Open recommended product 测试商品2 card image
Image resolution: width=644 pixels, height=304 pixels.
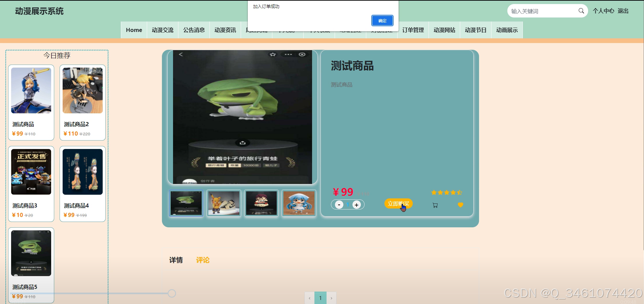[x=82, y=90]
